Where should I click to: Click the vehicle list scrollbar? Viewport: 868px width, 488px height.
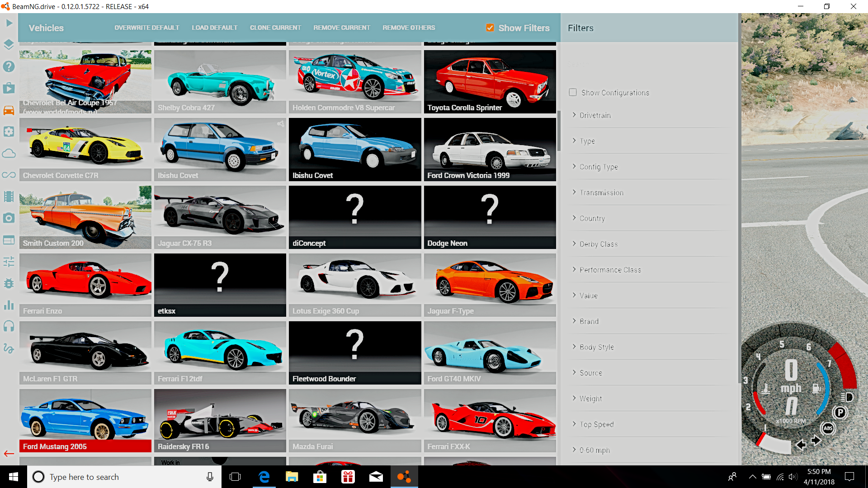[559, 131]
